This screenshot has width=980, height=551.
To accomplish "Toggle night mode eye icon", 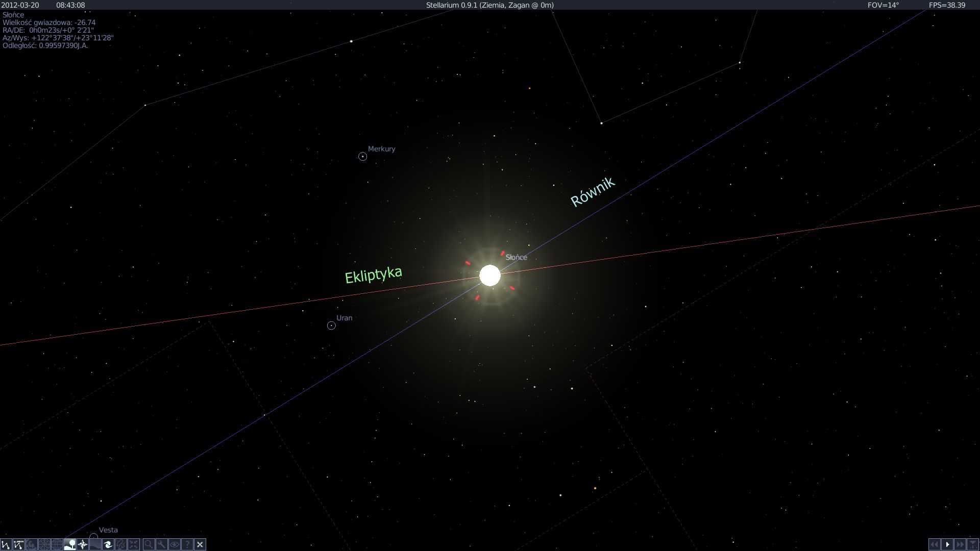I will tap(174, 544).
